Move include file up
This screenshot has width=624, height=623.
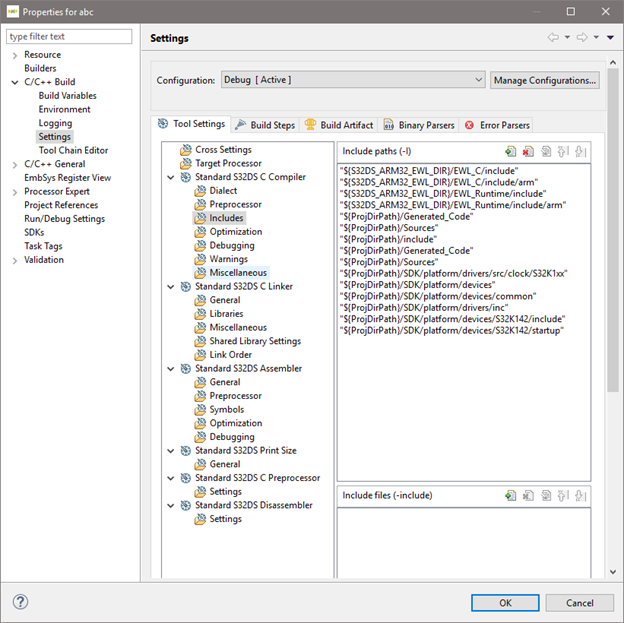point(563,496)
